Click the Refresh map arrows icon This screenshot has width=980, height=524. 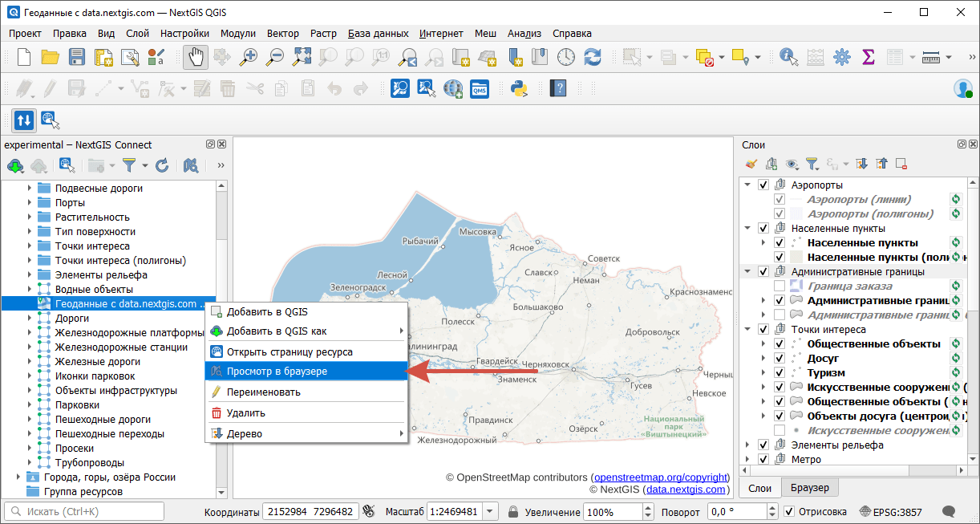pos(593,57)
